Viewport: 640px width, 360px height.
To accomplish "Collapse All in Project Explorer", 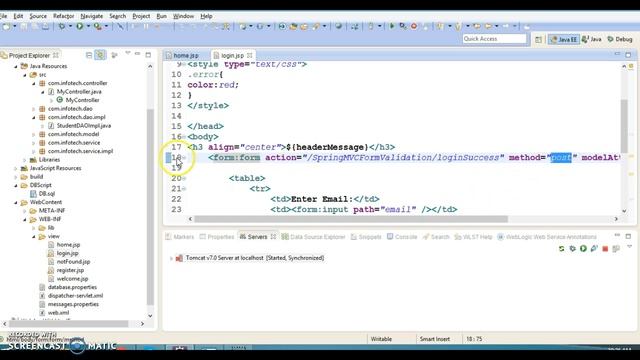I will pos(89,55).
